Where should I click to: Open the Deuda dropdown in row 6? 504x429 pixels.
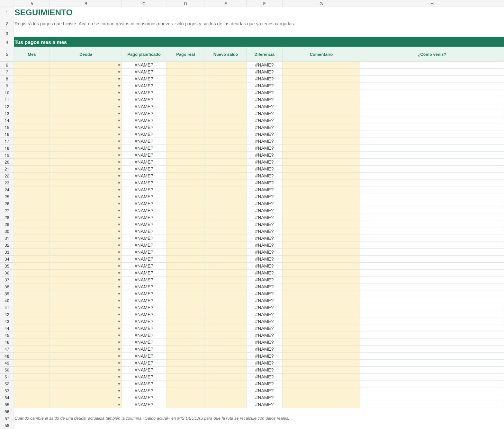pos(119,65)
